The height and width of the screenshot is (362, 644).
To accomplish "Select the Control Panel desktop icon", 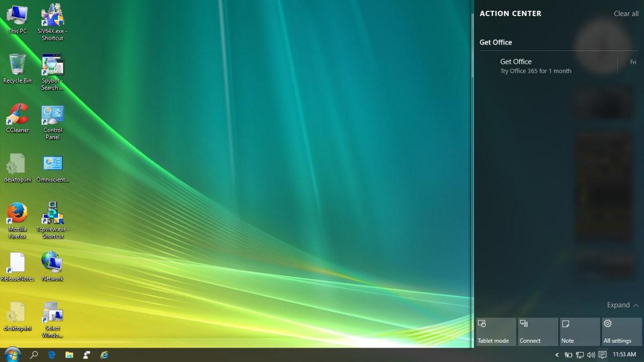I will pos(53,122).
